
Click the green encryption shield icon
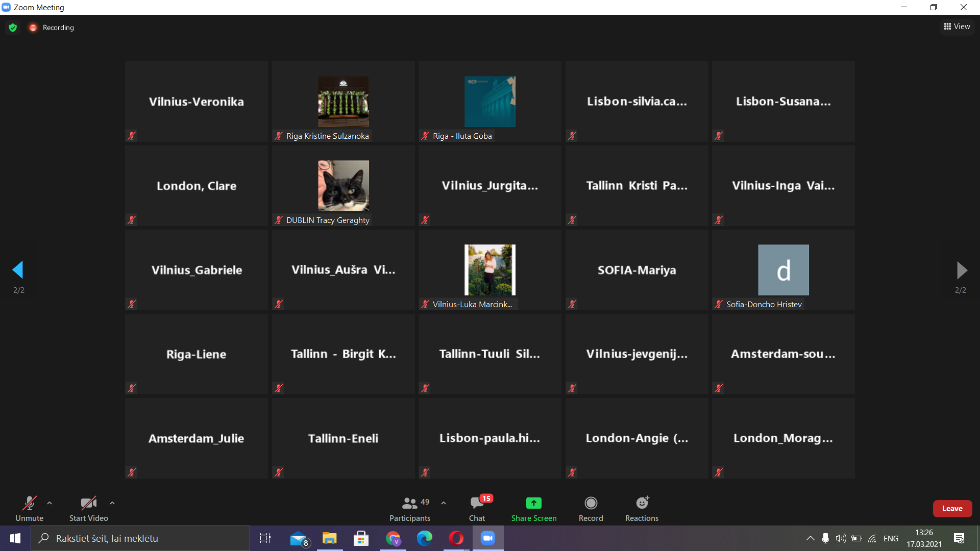click(x=13, y=28)
